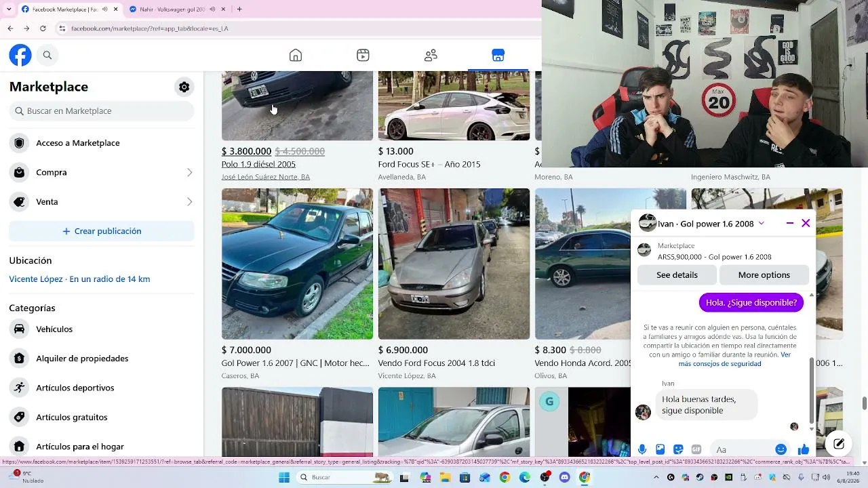Open chat options dropdown for Ivan
The image size is (868, 488).
point(761,223)
